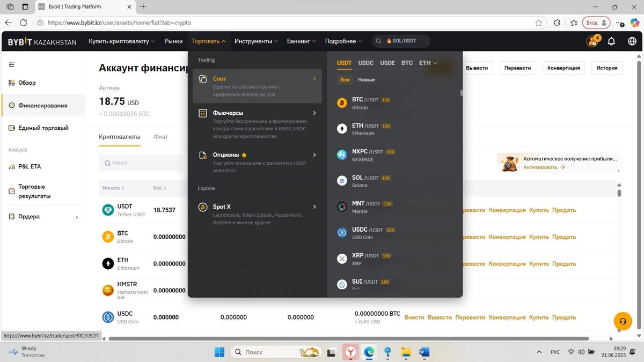
Task: Select the MNT/USDT Mantle pair icon
Action: (x=342, y=206)
